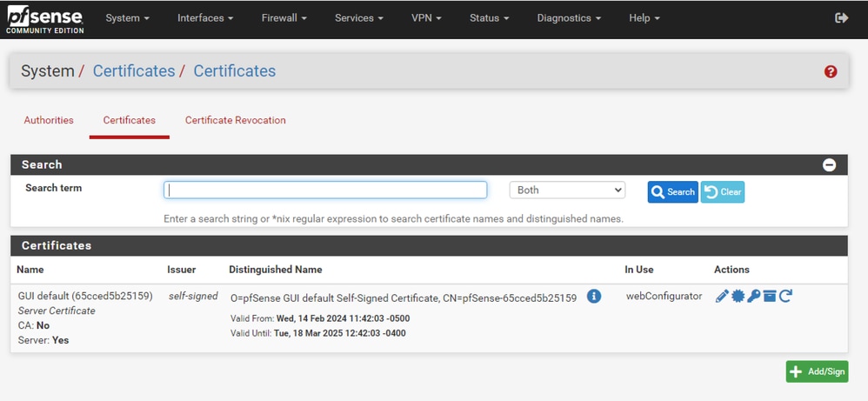Click the In Use column header

click(639, 270)
